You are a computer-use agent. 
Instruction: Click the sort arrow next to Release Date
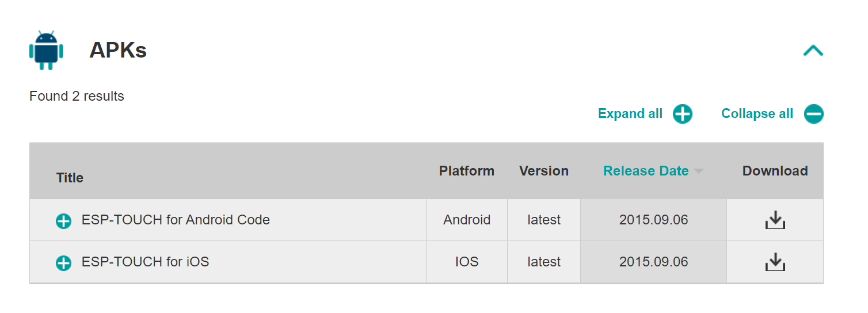(699, 171)
